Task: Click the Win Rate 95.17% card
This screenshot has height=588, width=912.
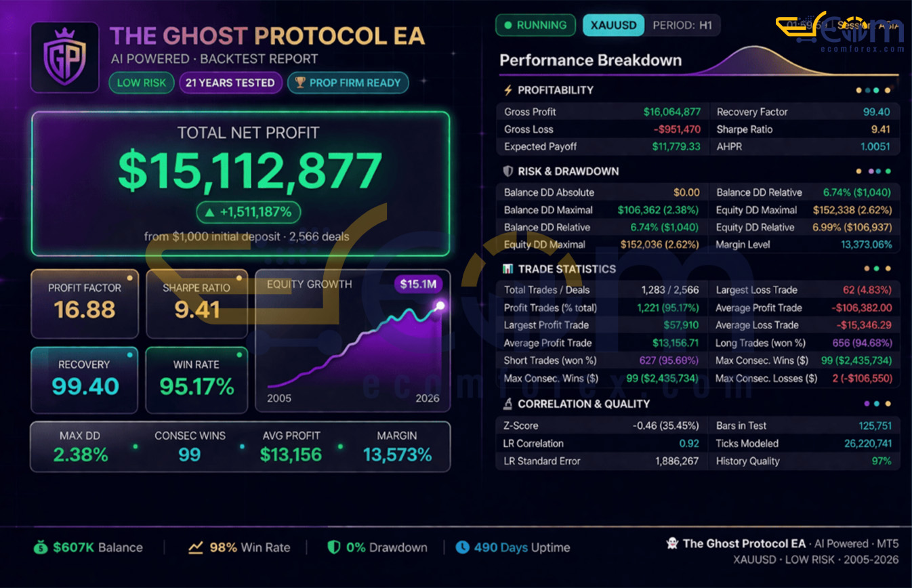Action: coord(196,379)
